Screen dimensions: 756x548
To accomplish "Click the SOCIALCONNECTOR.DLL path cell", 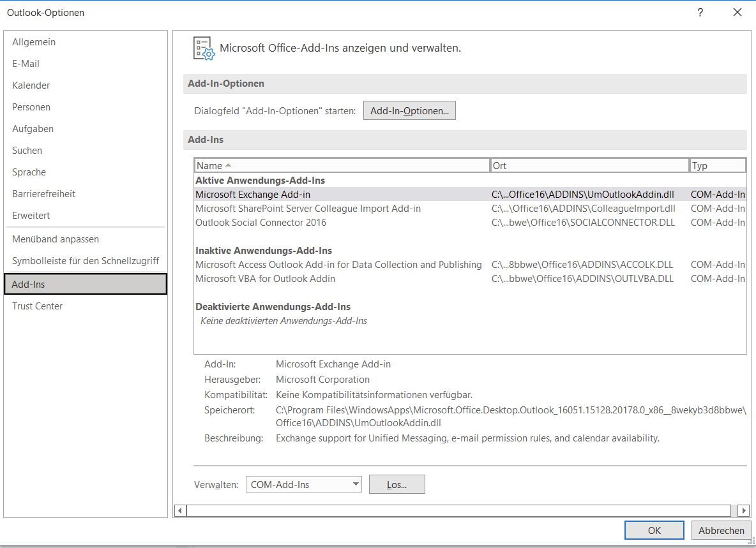I will pos(584,222).
